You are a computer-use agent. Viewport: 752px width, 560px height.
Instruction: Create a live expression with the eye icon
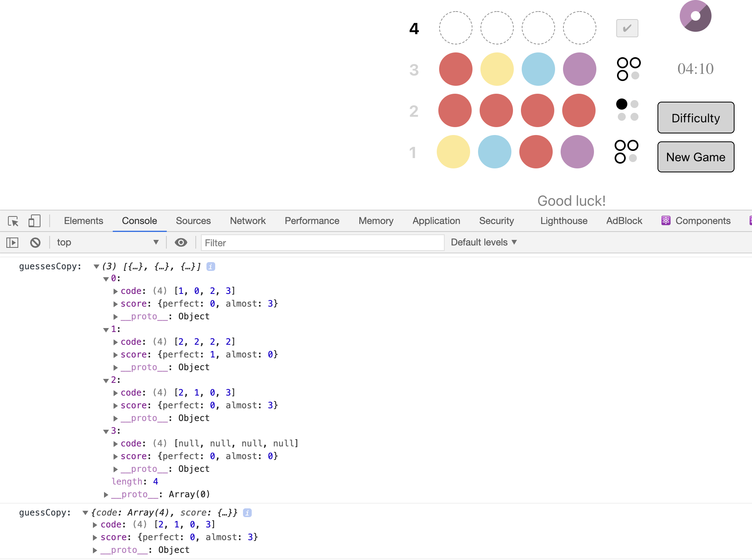181,242
